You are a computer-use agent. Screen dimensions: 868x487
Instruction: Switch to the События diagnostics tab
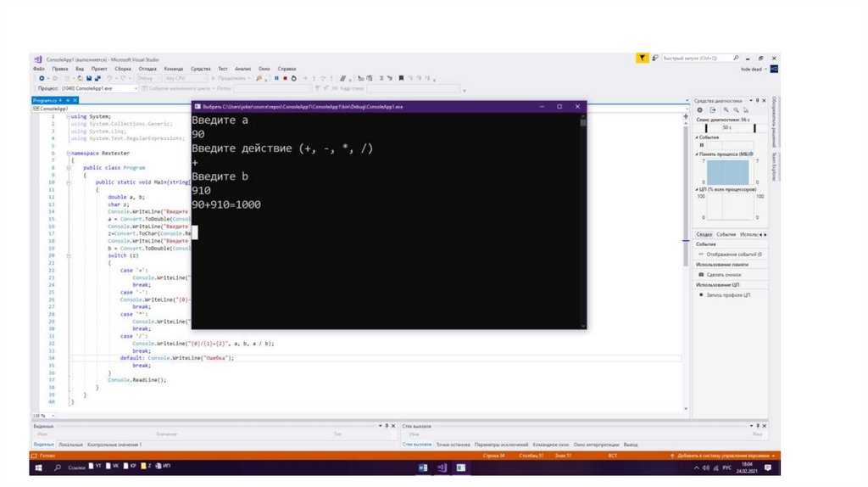click(726, 234)
